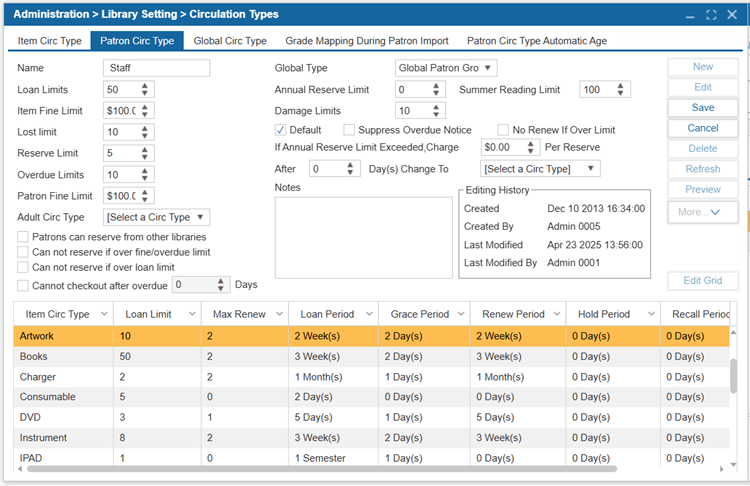Click the Save button
Screen dimensions: 750x486
703,108
